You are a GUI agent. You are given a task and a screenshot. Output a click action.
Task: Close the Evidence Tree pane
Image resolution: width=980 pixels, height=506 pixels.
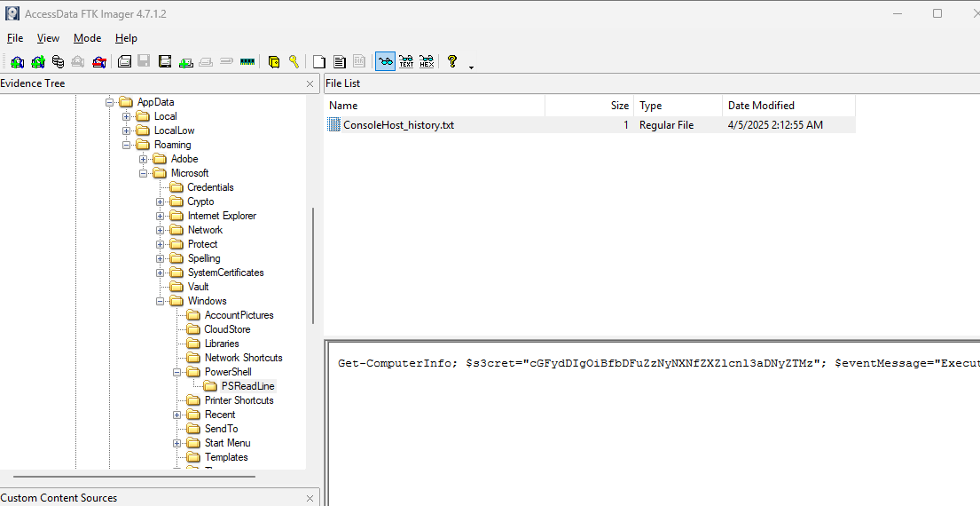[x=310, y=83]
